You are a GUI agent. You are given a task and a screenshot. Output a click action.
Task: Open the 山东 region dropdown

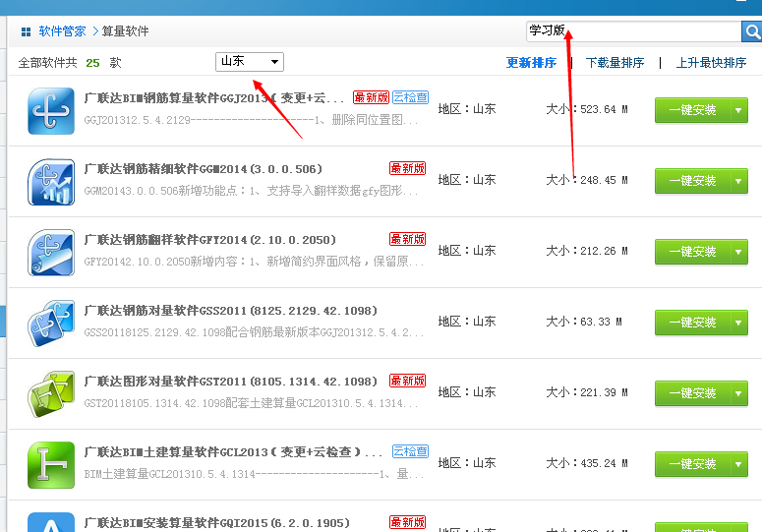click(250, 62)
